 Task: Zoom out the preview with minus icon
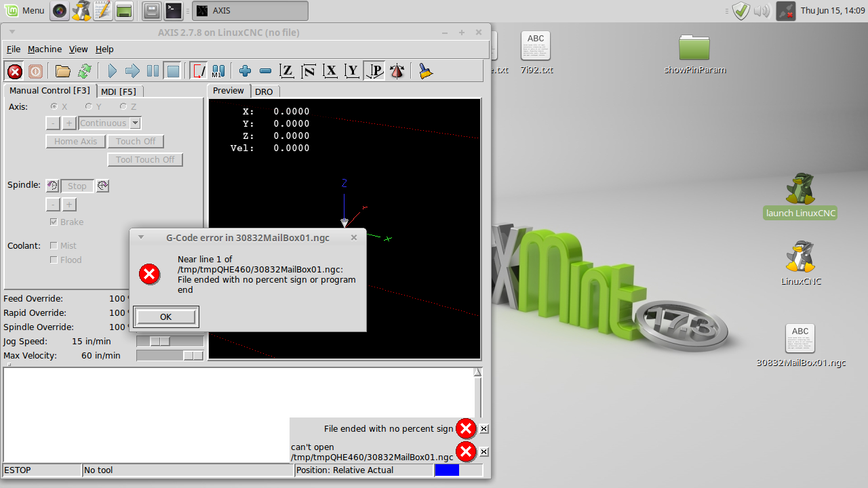(266, 71)
